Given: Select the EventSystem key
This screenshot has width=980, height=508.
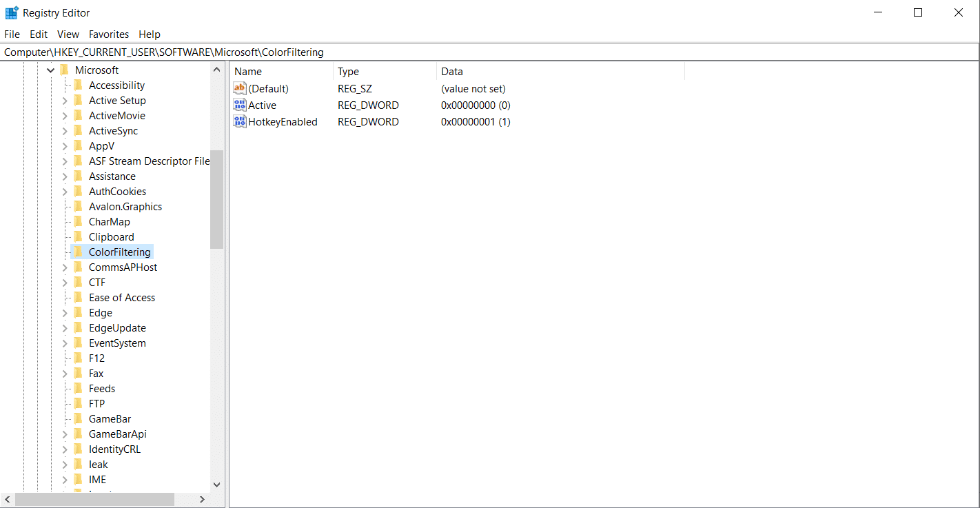Looking at the screenshot, I should pyautogui.click(x=117, y=343).
